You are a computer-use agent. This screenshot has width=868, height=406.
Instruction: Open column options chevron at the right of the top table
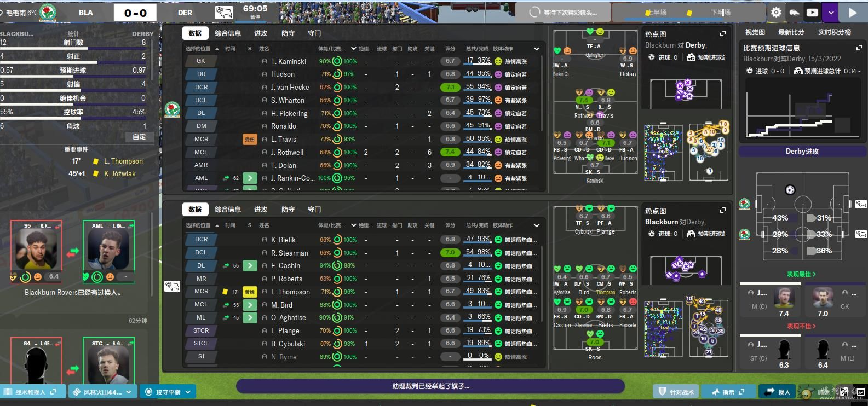pos(537,49)
